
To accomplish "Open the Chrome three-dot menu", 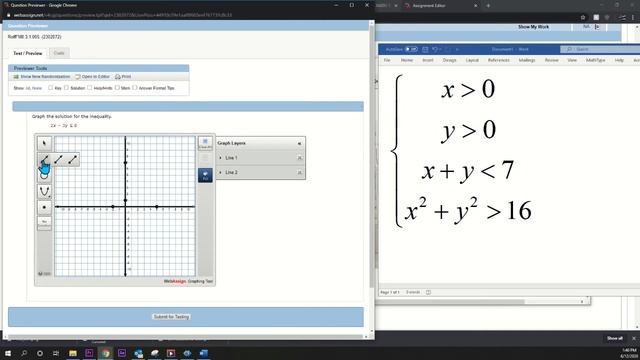I will coord(633,18).
